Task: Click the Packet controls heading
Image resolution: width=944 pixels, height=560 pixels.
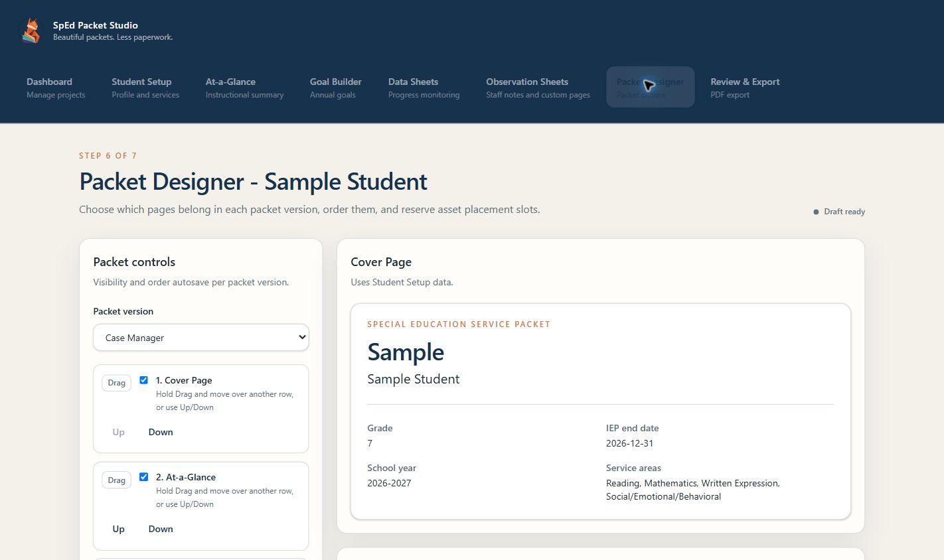Action: pyautogui.click(x=134, y=262)
